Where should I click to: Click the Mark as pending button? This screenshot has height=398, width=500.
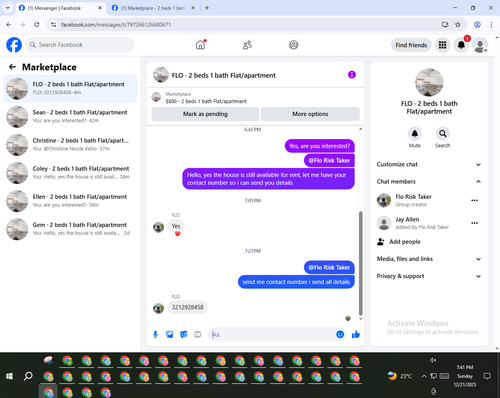(x=205, y=114)
